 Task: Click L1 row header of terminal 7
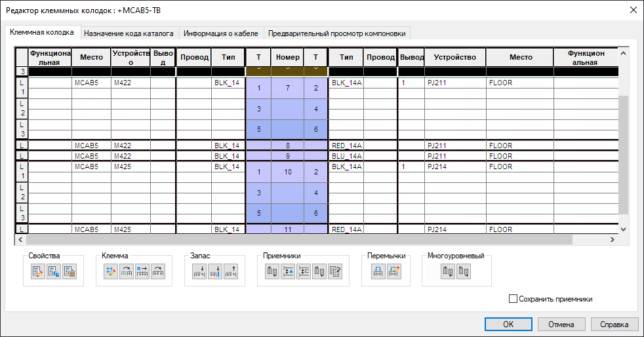pos(22,88)
